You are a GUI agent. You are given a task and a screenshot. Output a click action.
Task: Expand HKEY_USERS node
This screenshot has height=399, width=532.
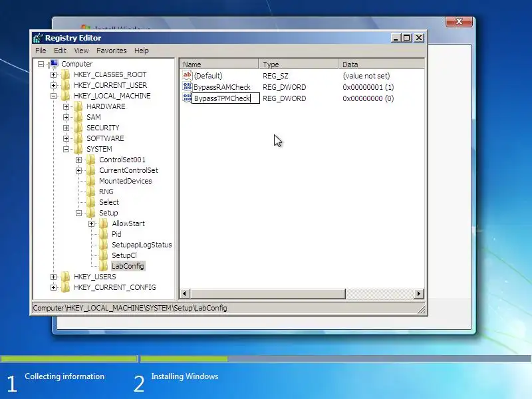[53, 277]
